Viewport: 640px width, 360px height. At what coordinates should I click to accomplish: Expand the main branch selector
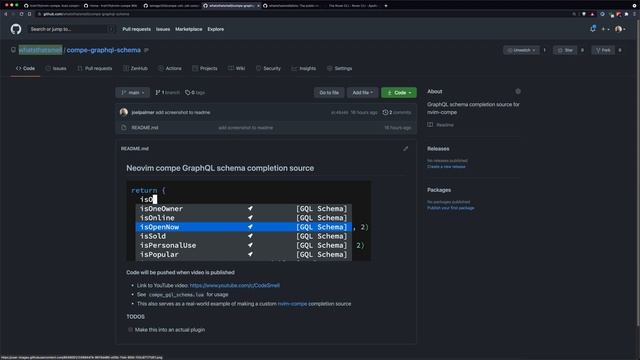click(x=133, y=93)
